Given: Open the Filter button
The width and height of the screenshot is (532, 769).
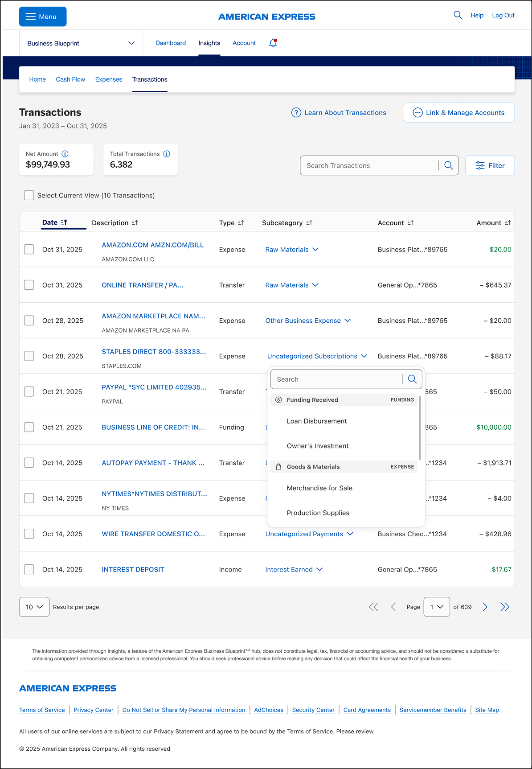Looking at the screenshot, I should (490, 165).
